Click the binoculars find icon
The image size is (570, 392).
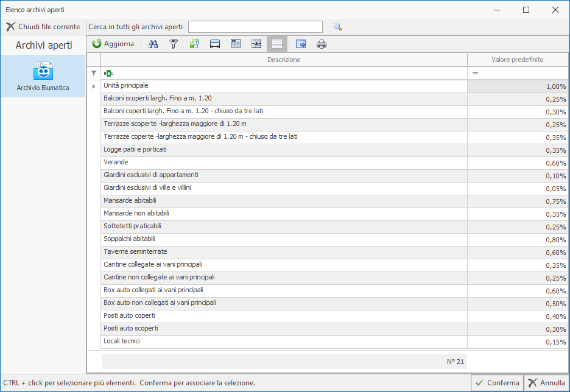(153, 44)
